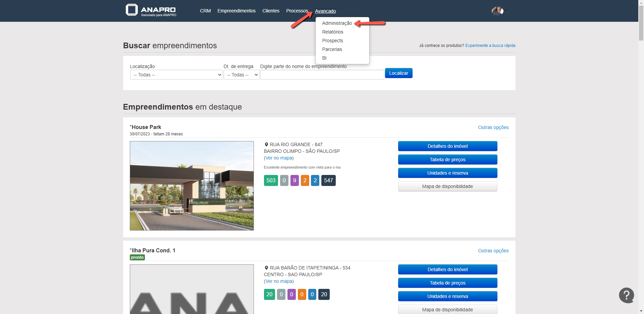The image size is (644, 314).
Task: Select Administração from Avançado menu
Action: pos(337,23)
